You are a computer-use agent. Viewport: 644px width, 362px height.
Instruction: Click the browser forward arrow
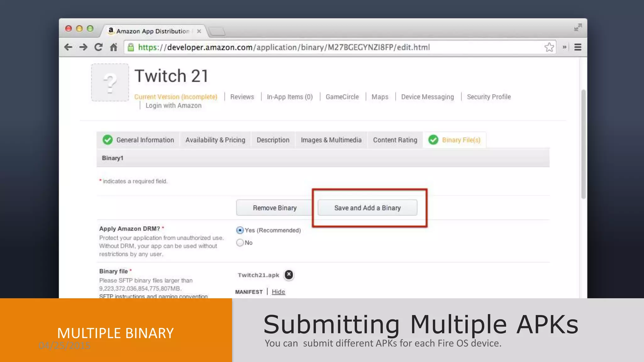pos(83,47)
